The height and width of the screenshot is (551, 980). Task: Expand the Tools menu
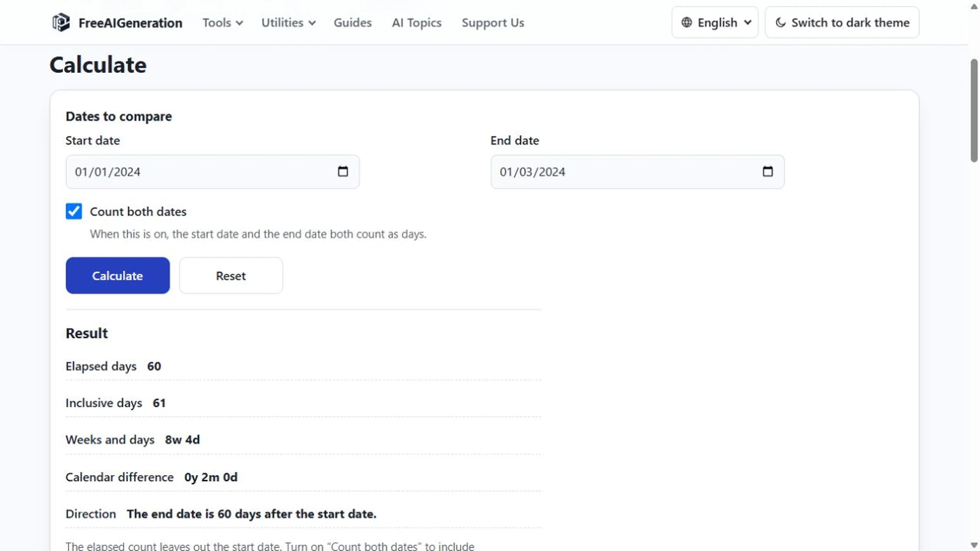[x=222, y=23]
